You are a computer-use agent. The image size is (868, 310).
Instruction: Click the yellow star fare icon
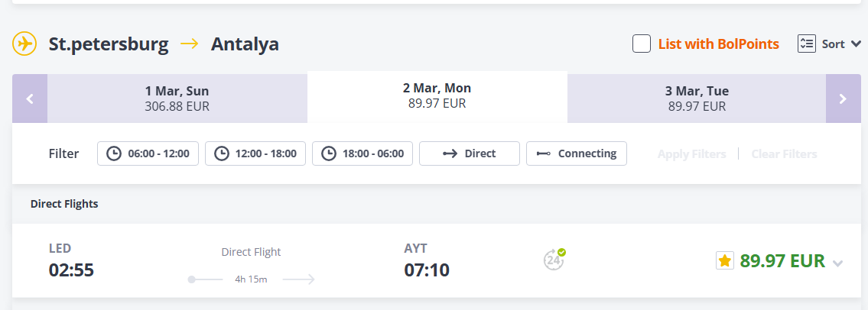click(725, 261)
